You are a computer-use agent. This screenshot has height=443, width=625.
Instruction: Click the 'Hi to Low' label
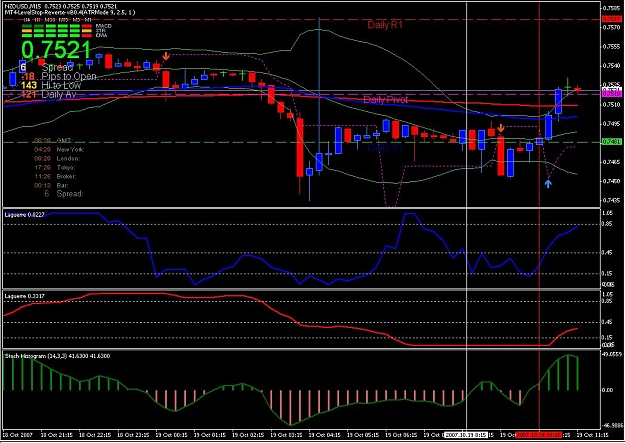click(61, 85)
